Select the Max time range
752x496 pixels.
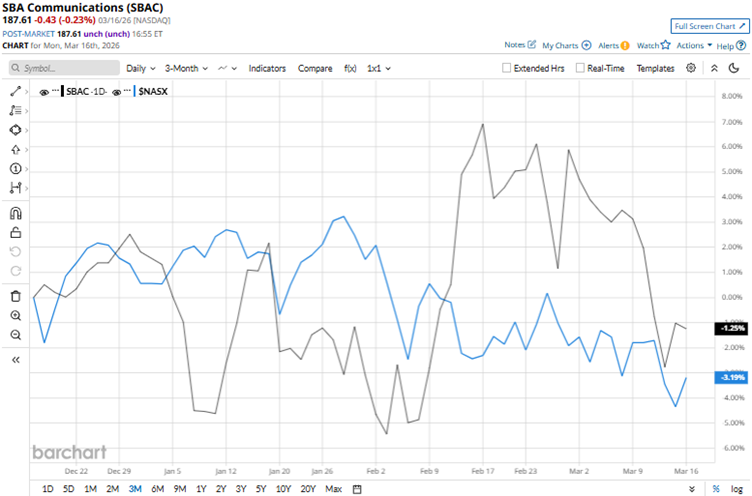333,488
